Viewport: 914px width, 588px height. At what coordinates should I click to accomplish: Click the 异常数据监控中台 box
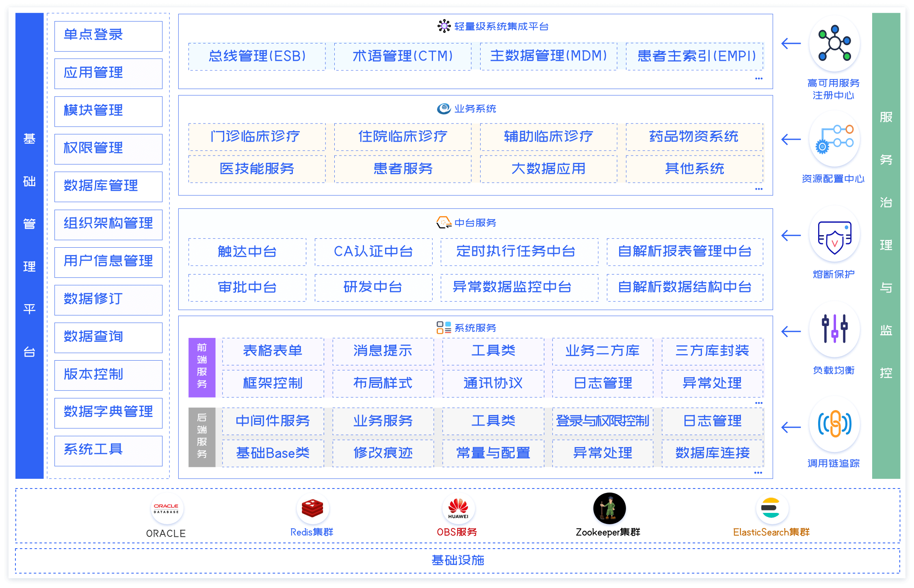tap(520, 288)
